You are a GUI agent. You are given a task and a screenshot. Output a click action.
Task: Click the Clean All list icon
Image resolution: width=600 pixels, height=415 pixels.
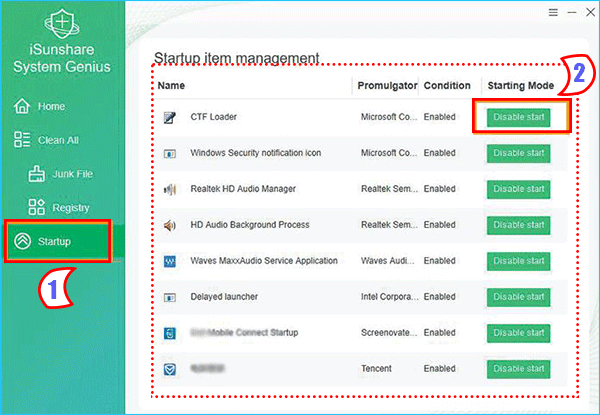(22, 140)
